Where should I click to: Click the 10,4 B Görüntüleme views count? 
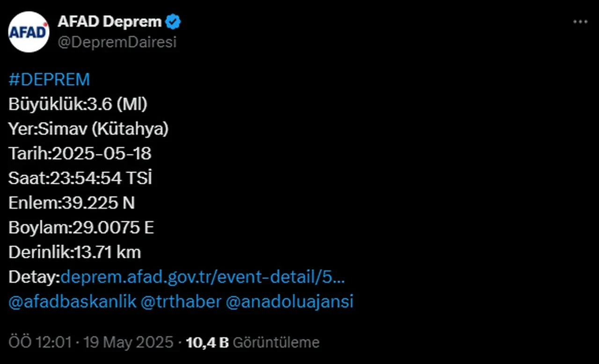(253, 342)
